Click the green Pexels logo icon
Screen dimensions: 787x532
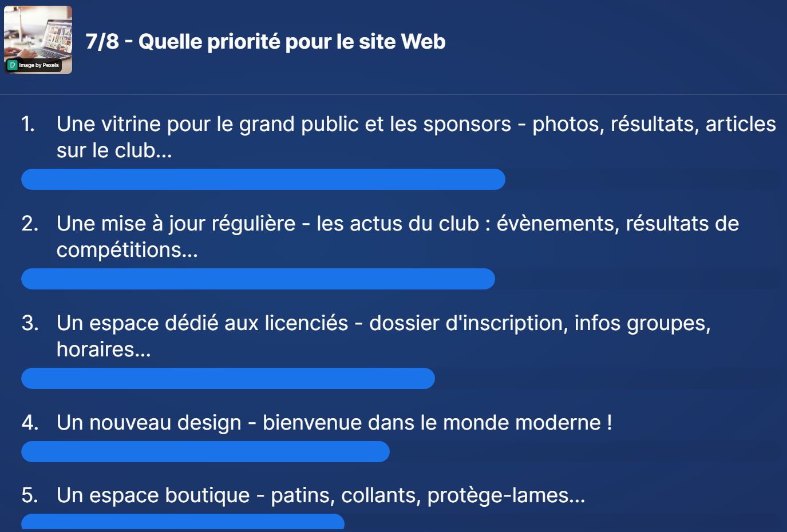click(x=13, y=65)
